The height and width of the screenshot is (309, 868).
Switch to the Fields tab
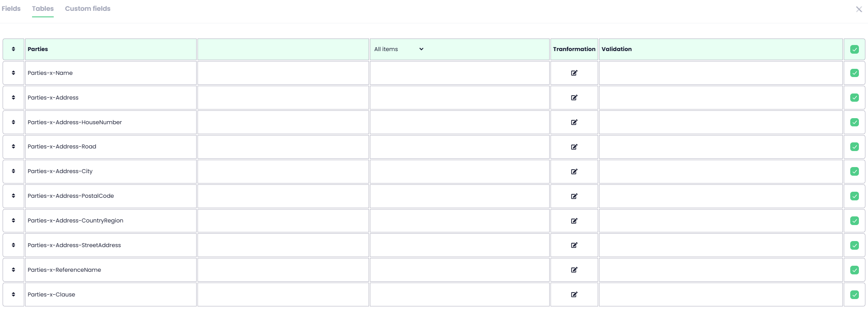(x=11, y=9)
